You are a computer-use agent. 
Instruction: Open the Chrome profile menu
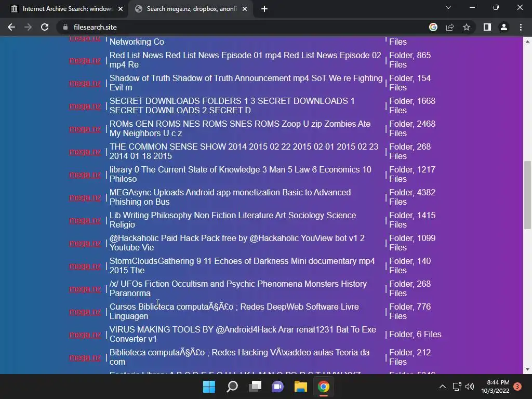pyautogui.click(x=504, y=27)
